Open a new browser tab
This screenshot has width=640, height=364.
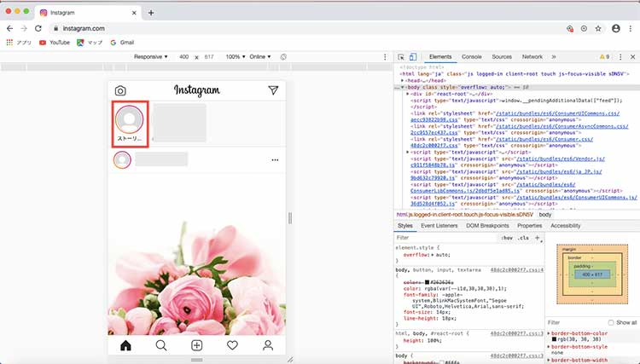[151, 13]
